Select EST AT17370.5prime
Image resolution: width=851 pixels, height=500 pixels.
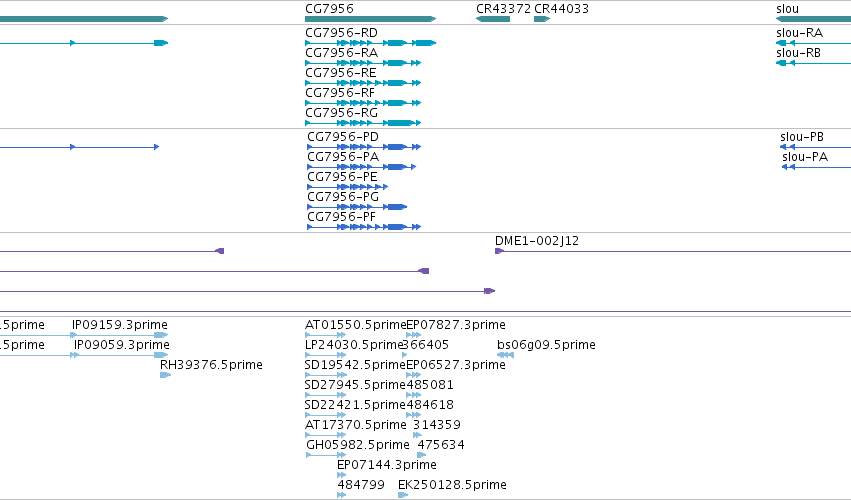click(x=326, y=435)
